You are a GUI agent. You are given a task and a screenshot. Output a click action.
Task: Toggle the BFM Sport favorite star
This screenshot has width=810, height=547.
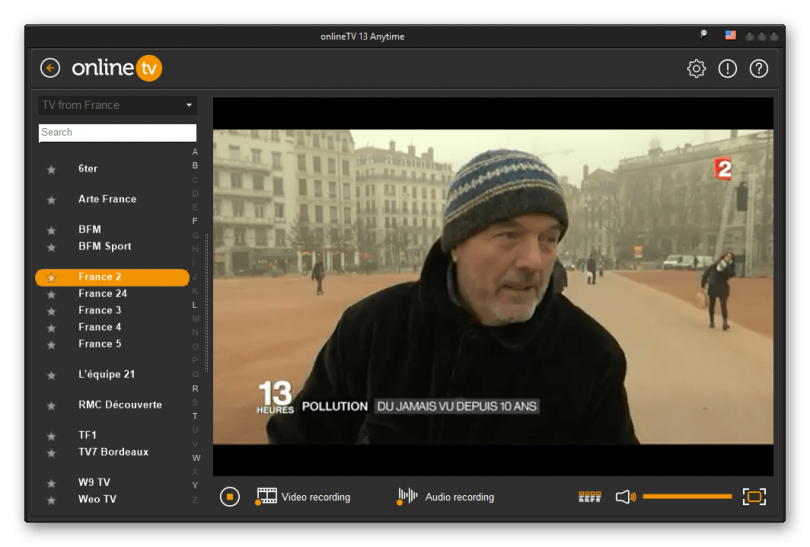pos(51,247)
